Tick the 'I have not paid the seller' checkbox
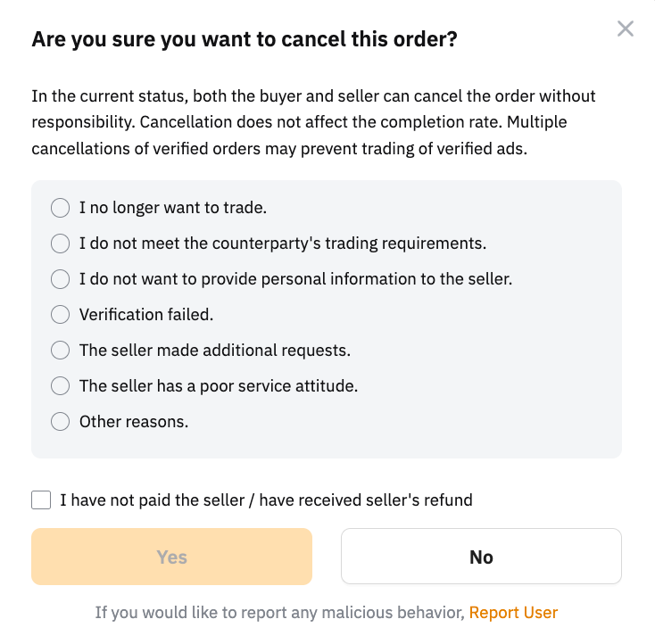 41,500
